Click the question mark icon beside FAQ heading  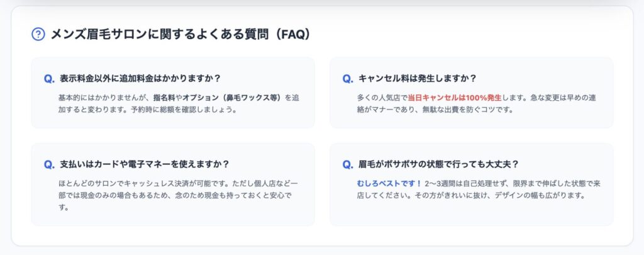click(x=38, y=35)
